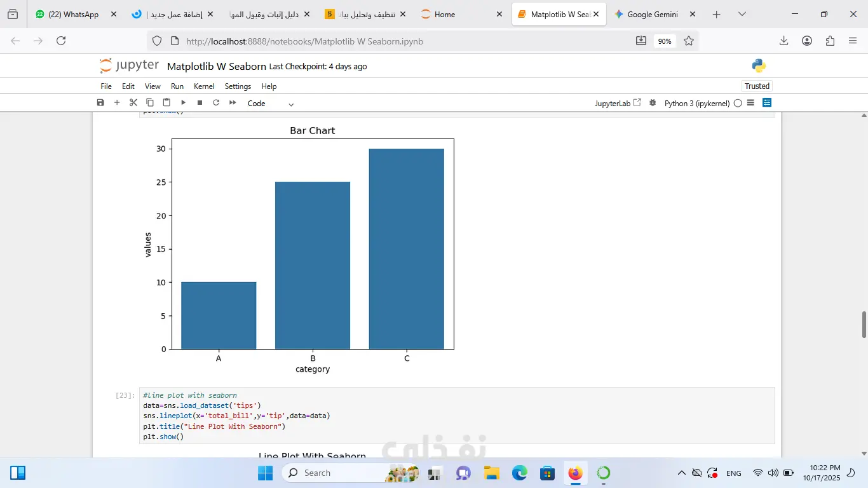Image resolution: width=868 pixels, height=488 pixels.
Task: Open the debugger bug icon
Action: (x=653, y=103)
